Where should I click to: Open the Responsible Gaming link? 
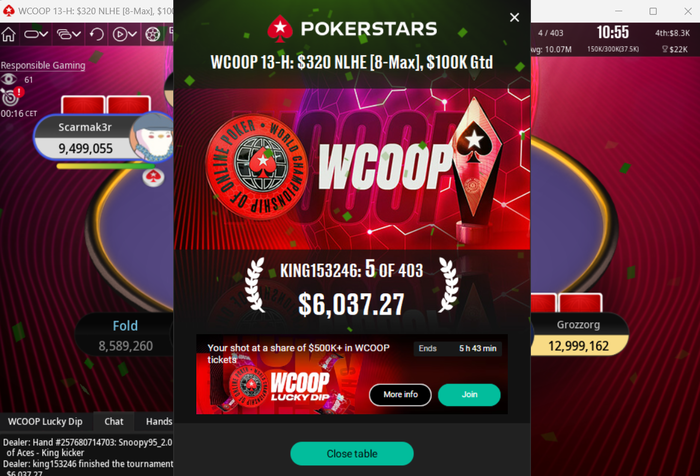43,65
